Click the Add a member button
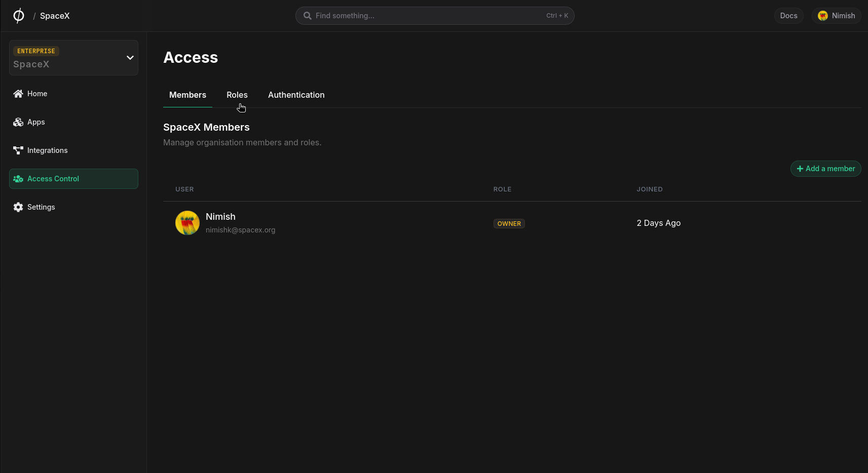Image resolution: width=868 pixels, height=473 pixels. [x=825, y=168]
